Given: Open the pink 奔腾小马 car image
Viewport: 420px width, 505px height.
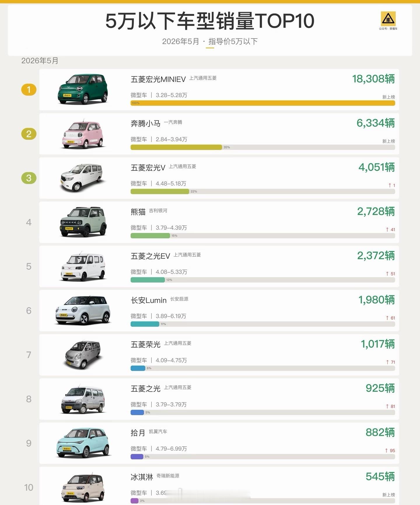Looking at the screenshot, I should coord(83,135).
